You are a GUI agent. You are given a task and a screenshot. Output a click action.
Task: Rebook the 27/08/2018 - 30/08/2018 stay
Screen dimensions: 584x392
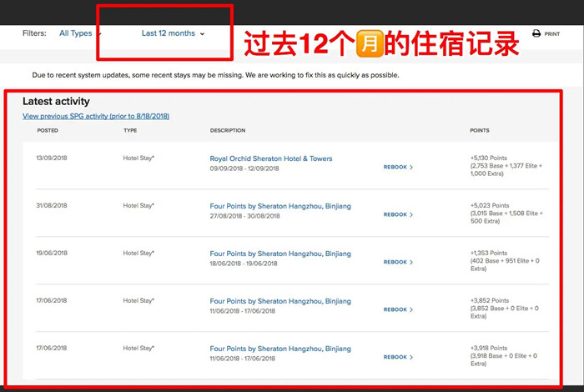(398, 214)
